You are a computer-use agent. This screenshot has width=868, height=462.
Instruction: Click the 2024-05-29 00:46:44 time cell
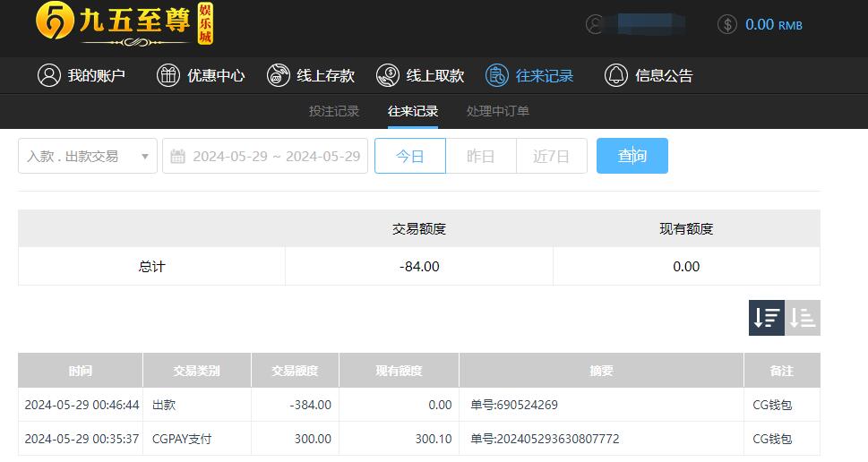click(x=82, y=405)
